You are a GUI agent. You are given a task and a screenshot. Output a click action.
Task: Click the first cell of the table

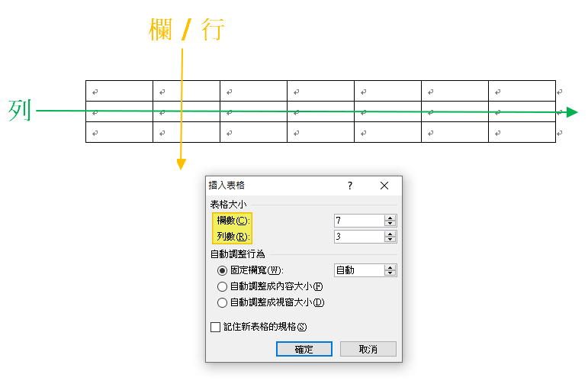point(119,91)
